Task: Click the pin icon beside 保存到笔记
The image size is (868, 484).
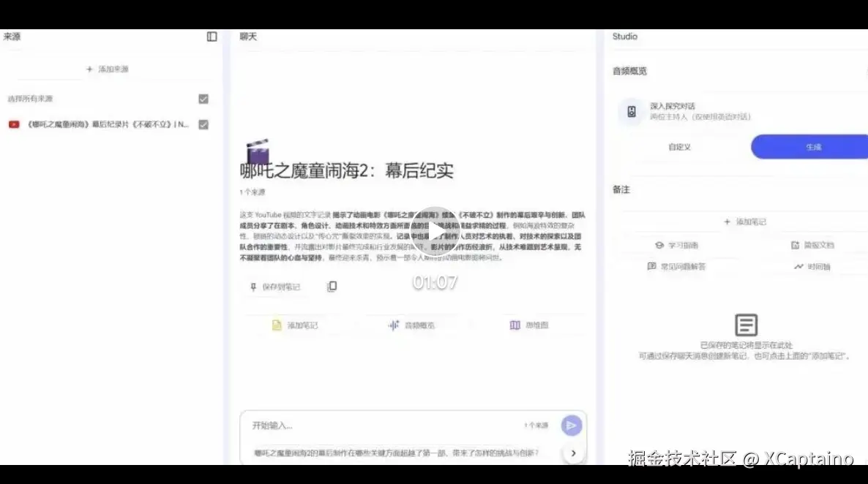Action: tap(253, 287)
